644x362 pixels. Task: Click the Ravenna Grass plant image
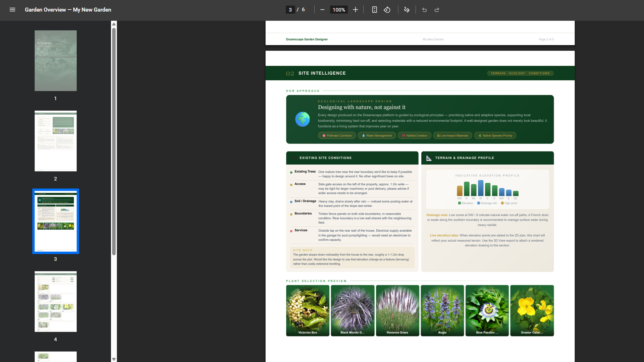point(397,310)
